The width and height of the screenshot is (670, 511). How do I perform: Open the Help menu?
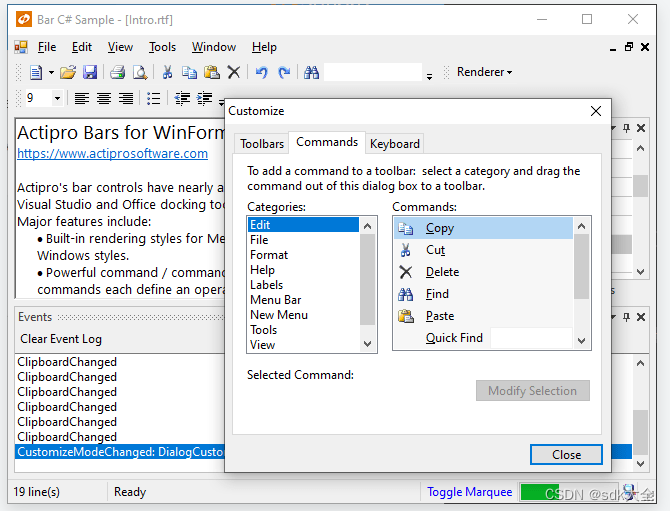(x=264, y=47)
